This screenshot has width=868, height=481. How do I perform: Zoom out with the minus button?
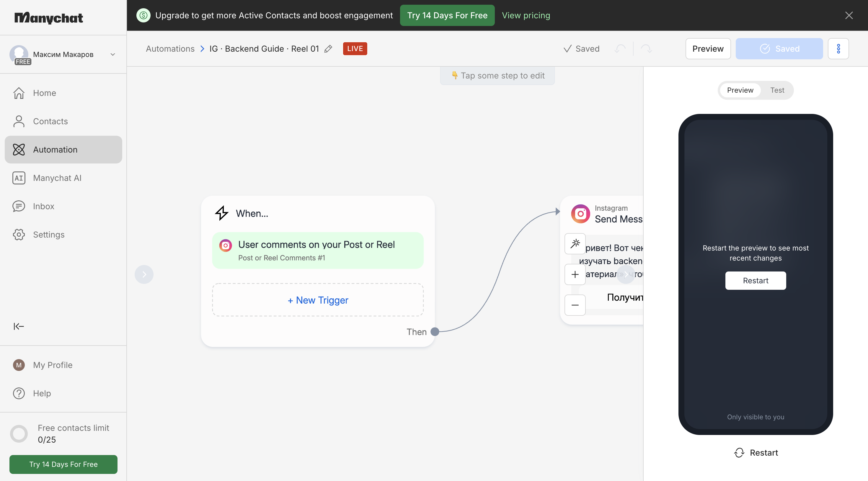click(x=575, y=305)
